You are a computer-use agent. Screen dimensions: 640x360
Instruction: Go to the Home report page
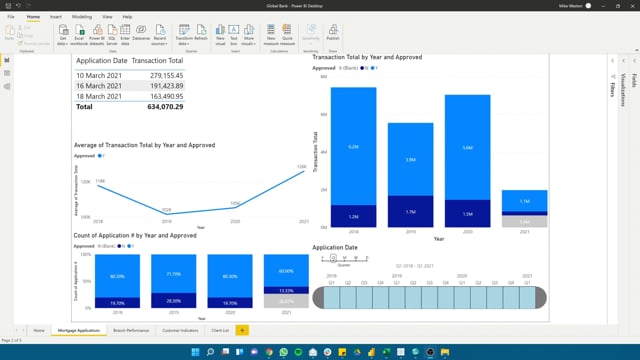click(39, 330)
